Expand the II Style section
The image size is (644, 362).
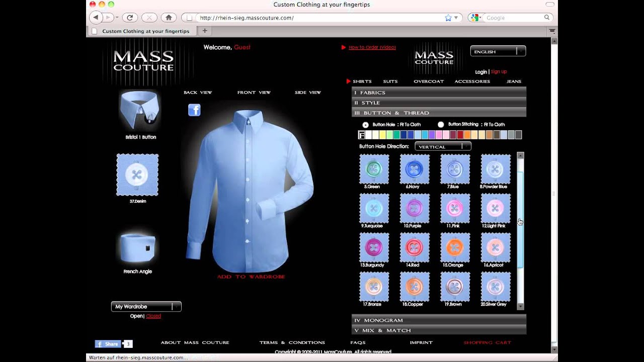point(439,103)
